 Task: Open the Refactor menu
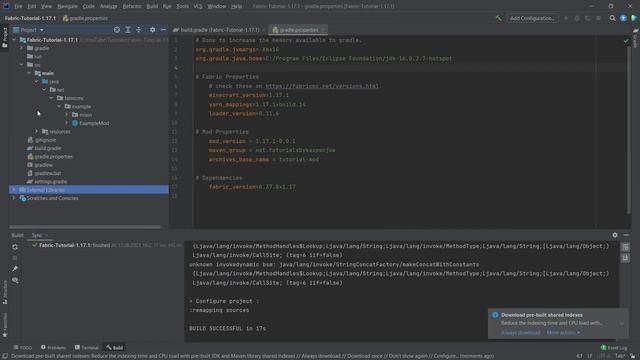[132, 6]
